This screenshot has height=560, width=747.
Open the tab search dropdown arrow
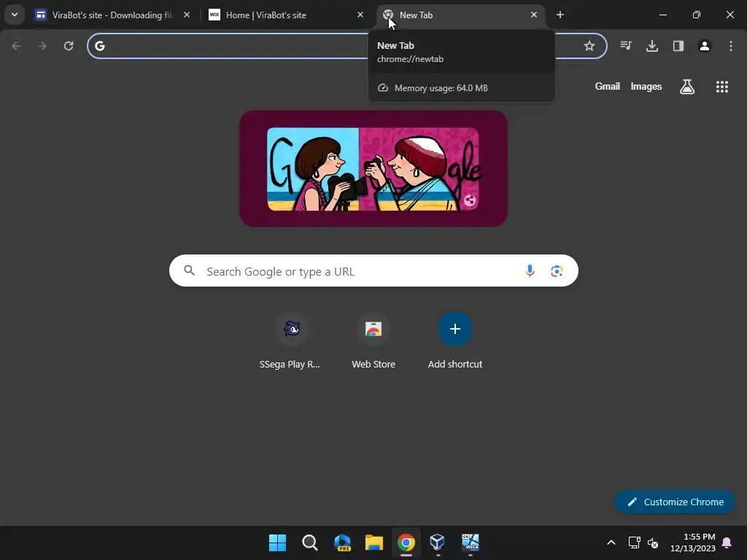click(15, 15)
